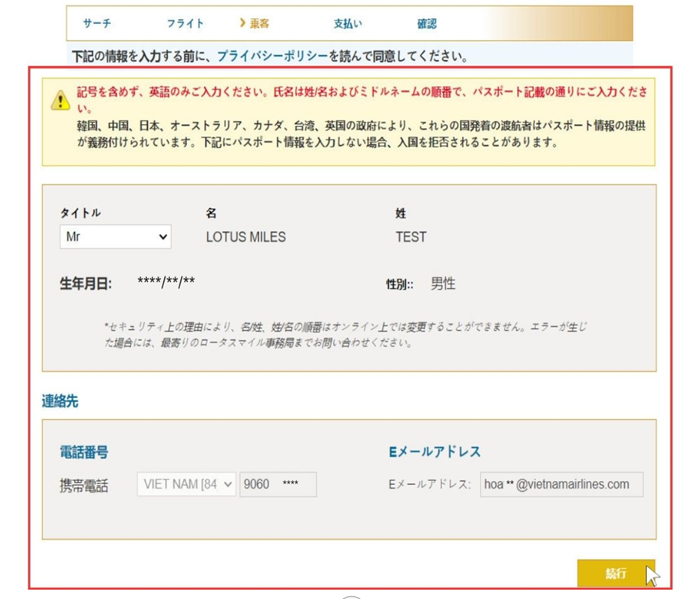Click the chevron arrow on the title selector

click(162, 237)
